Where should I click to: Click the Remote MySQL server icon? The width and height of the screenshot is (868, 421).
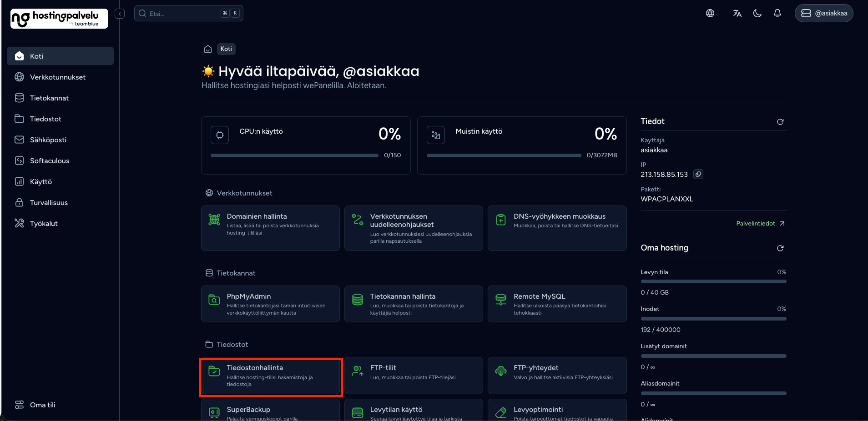click(x=501, y=300)
